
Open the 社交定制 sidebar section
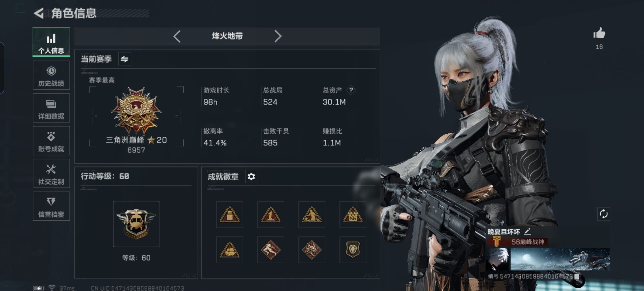(x=51, y=173)
